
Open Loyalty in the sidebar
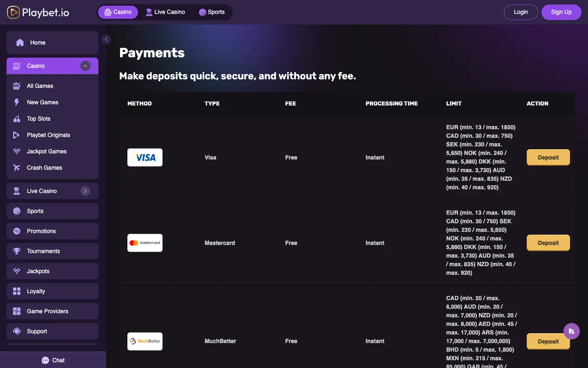pos(52,291)
